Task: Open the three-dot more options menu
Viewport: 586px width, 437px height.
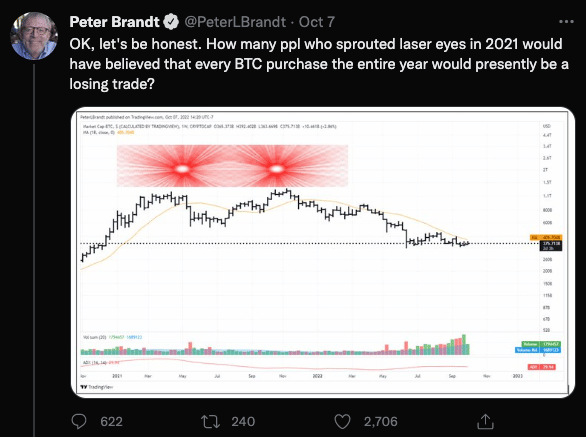Action: 566,22
